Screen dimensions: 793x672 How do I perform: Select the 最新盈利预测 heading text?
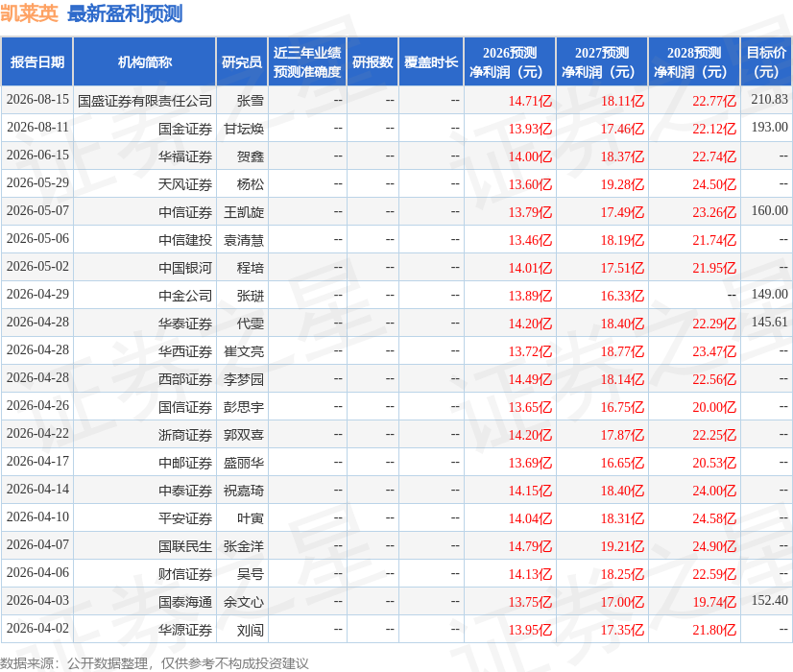tap(125, 13)
